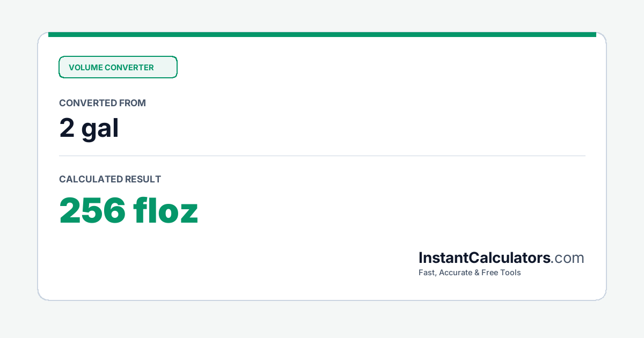The image size is (644, 338).
Task: Open the InstantCalculators.com brand link
Action: [501, 258]
